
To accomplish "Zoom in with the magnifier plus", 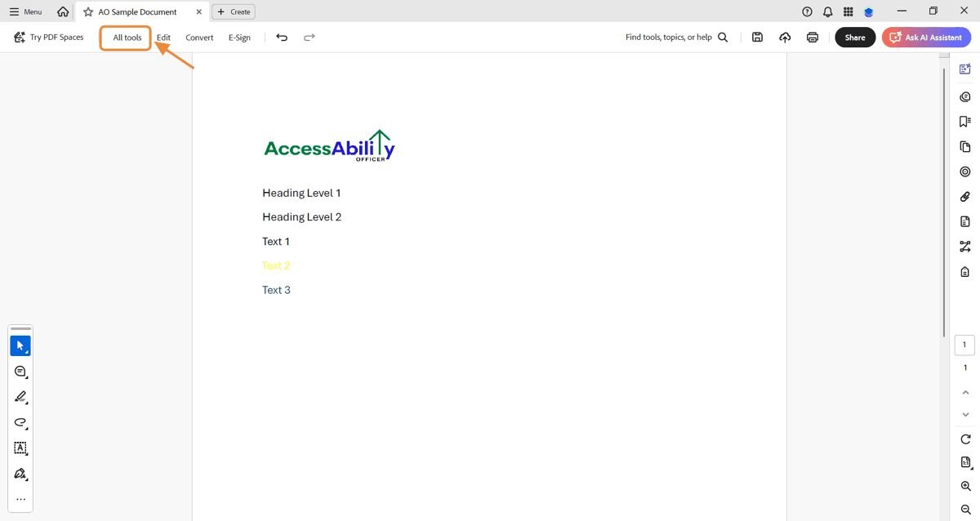I will tap(965, 486).
